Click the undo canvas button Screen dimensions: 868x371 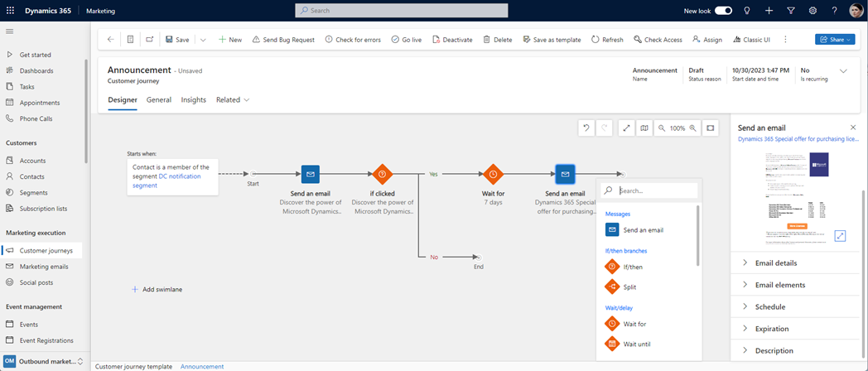coord(586,128)
